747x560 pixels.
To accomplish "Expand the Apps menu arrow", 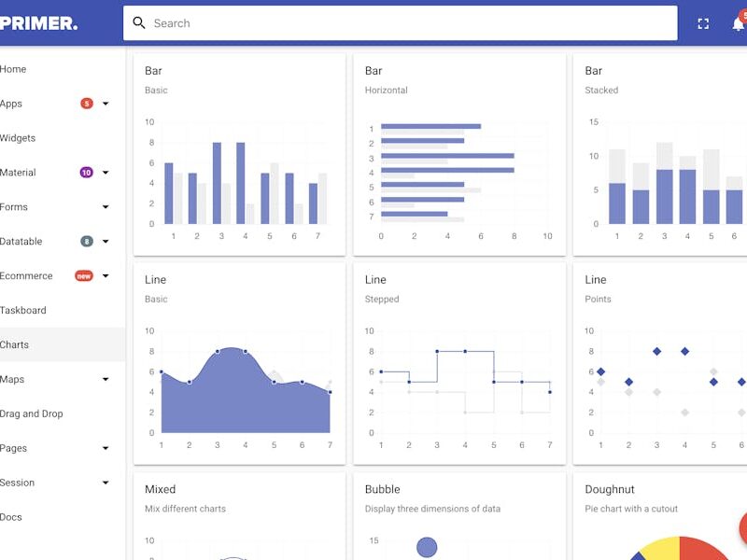I will click(x=106, y=104).
